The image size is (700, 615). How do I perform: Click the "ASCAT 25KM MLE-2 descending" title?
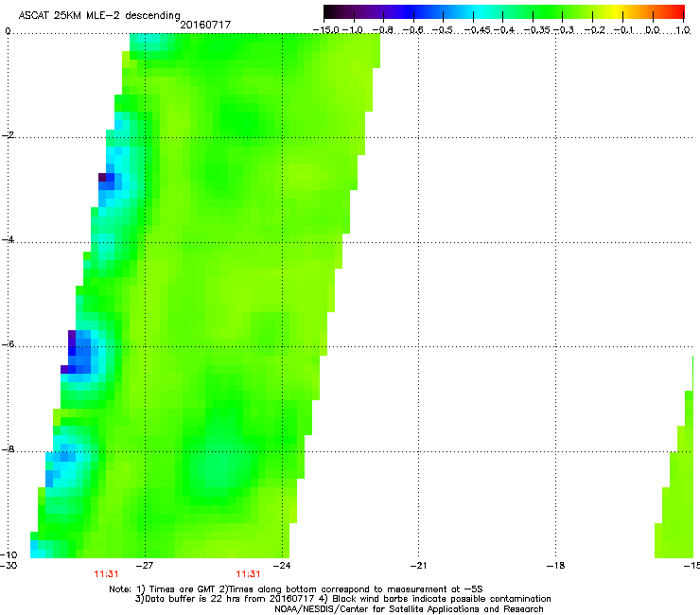coord(99,15)
